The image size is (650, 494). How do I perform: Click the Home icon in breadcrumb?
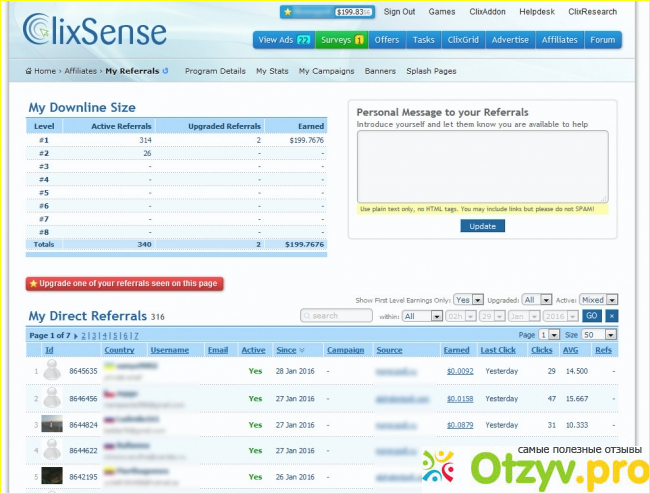[x=29, y=72]
